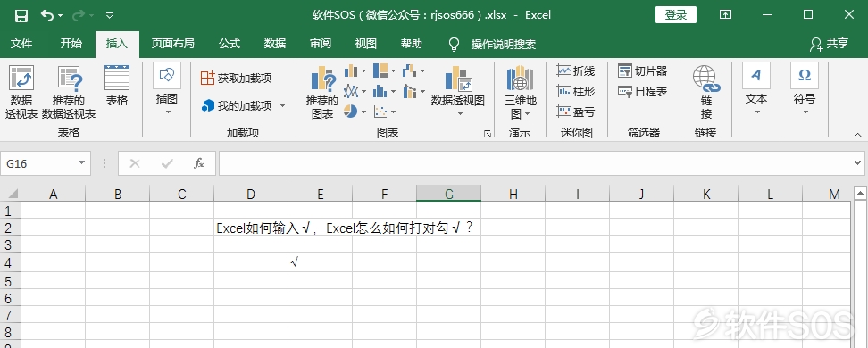Insert a pie or doughnut chart
Screen dimensions: 868x348
click(x=355, y=112)
